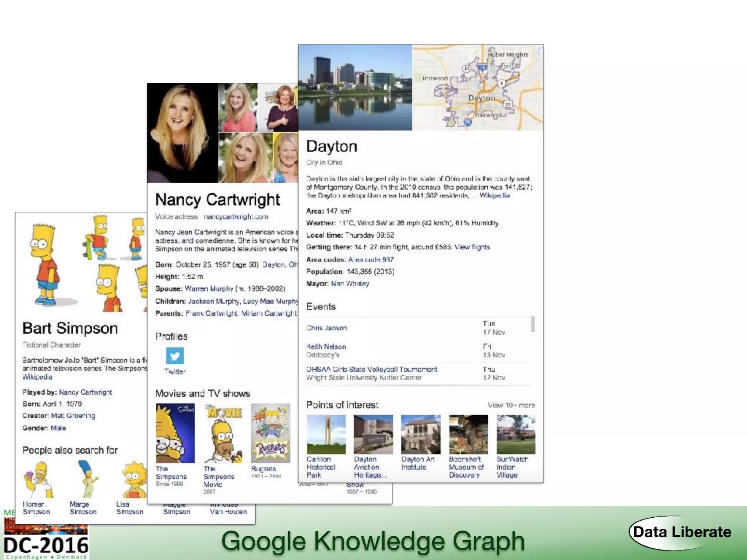Click the Wikipedia link in Dayton description
This screenshot has width=747, height=560.
495,195
